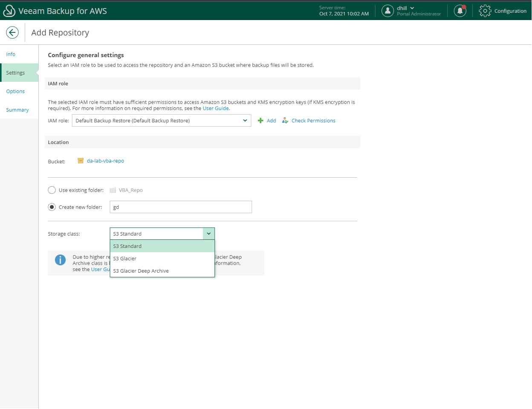Click the server time display
The image size is (532, 409).
coord(344,11)
